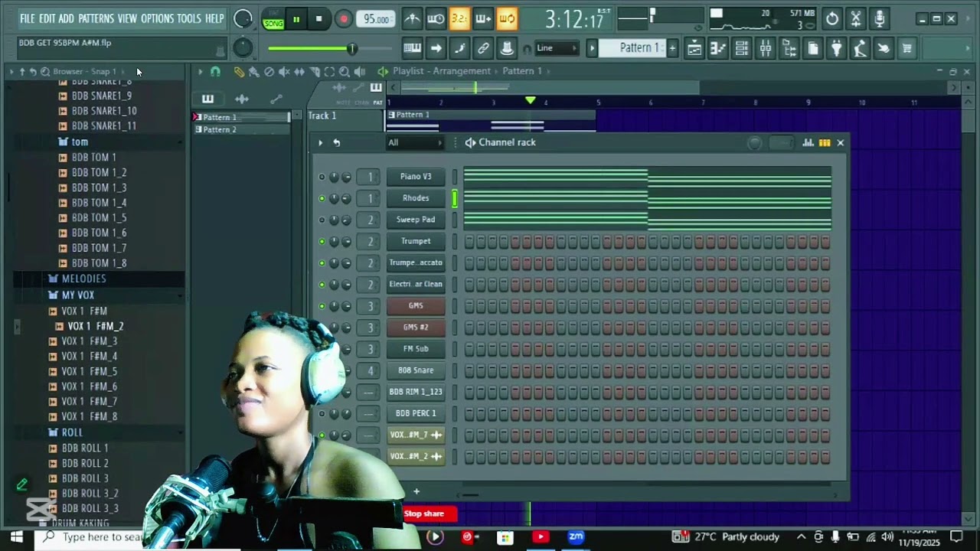This screenshot has height=551, width=980.
Task: Select the playlist Mute tool
Action: pos(284,71)
